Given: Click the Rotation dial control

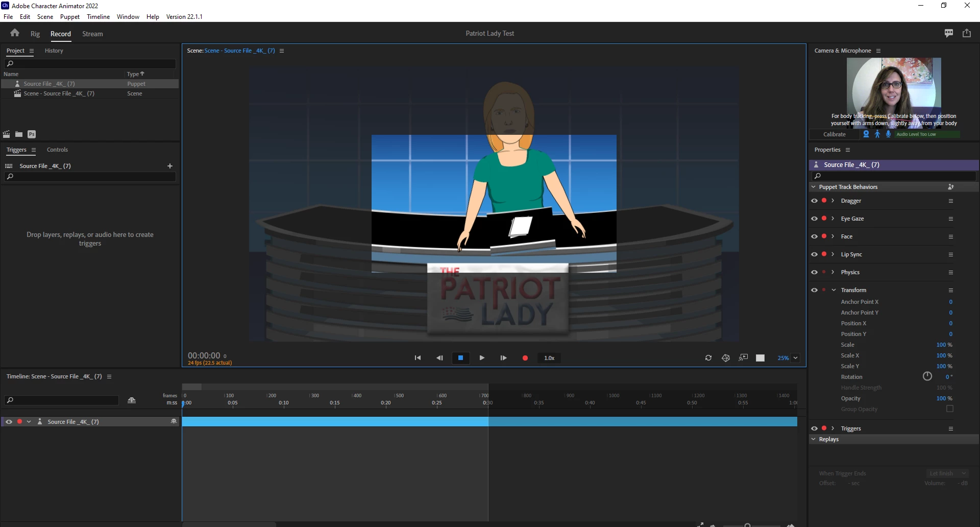Looking at the screenshot, I should point(927,376).
